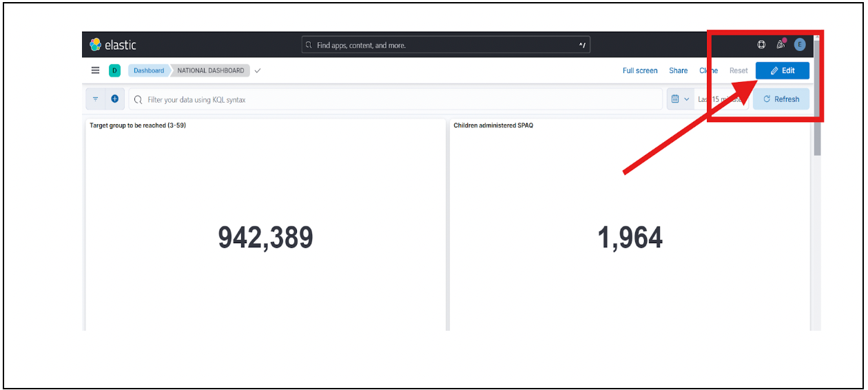Add a filter with the plus icon

pos(114,99)
